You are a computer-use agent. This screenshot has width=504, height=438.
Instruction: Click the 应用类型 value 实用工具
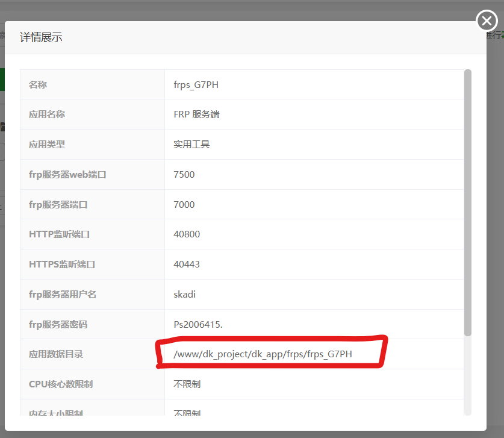[191, 145]
